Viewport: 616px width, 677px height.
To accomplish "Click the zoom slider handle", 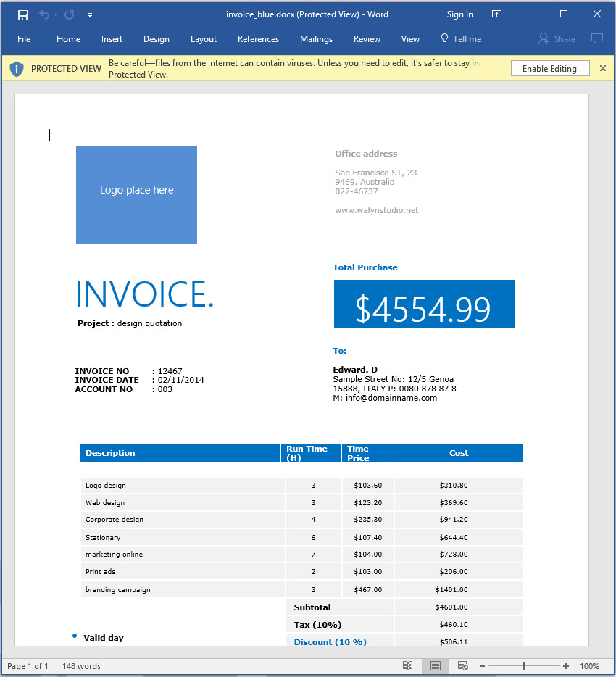I will (x=524, y=666).
